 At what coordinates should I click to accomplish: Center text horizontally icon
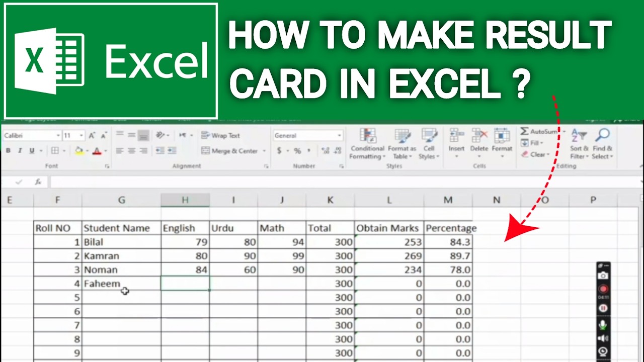131,150
